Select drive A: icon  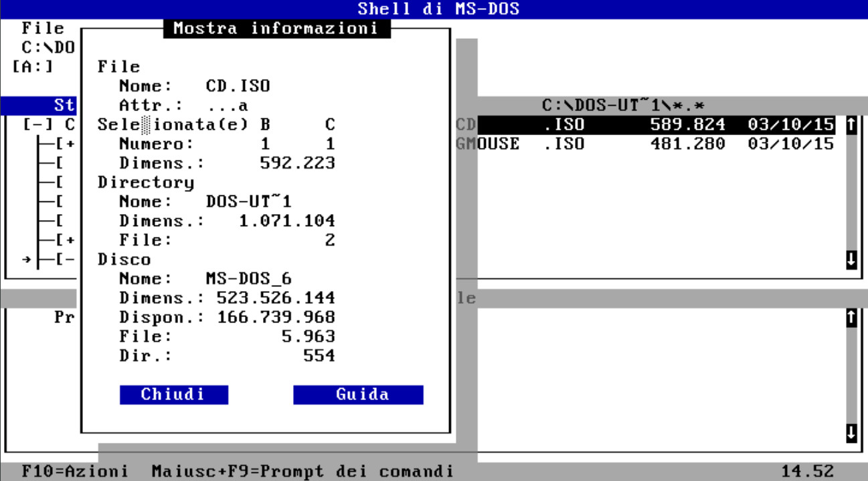coord(33,67)
